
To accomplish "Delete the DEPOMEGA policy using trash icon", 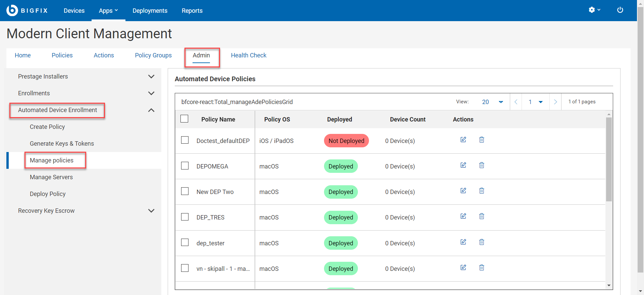I will pos(482,165).
